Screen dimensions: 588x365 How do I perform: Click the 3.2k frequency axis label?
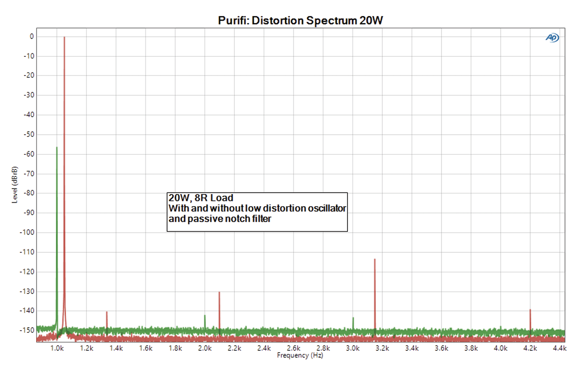click(382, 348)
